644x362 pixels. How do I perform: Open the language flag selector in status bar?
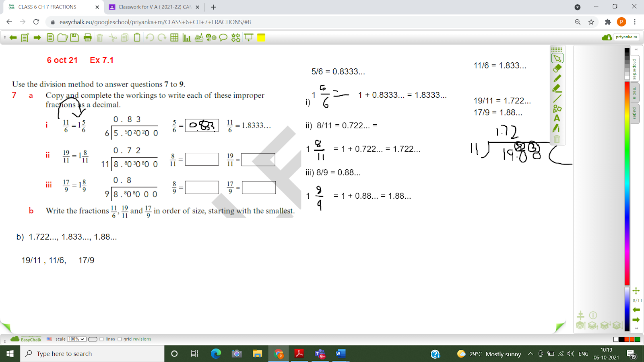(x=49, y=339)
